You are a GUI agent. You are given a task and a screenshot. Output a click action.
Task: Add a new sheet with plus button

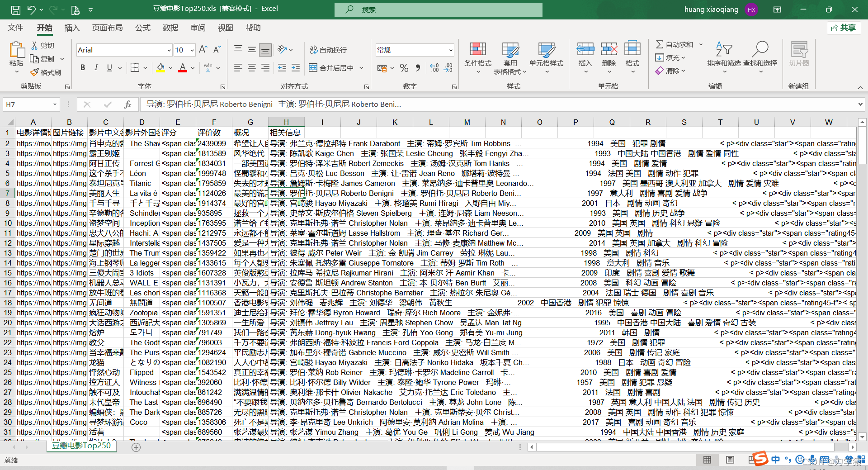pos(136,447)
